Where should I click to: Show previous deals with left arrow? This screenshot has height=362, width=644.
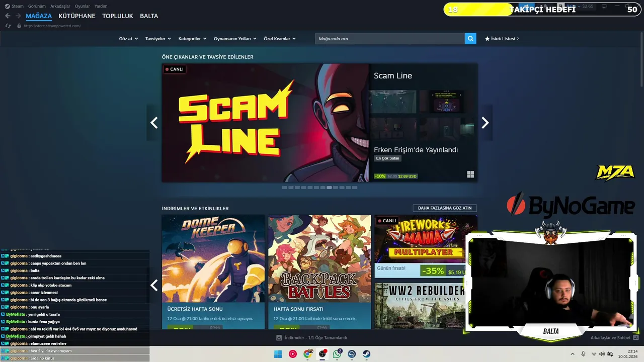tap(154, 286)
